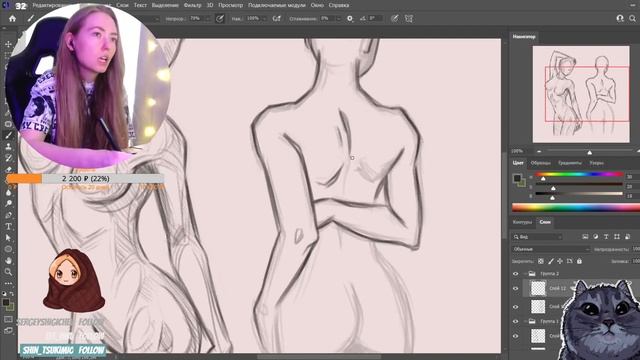Open the search magnifier at top right
This screenshot has height=360, width=640.
(x=632, y=18)
